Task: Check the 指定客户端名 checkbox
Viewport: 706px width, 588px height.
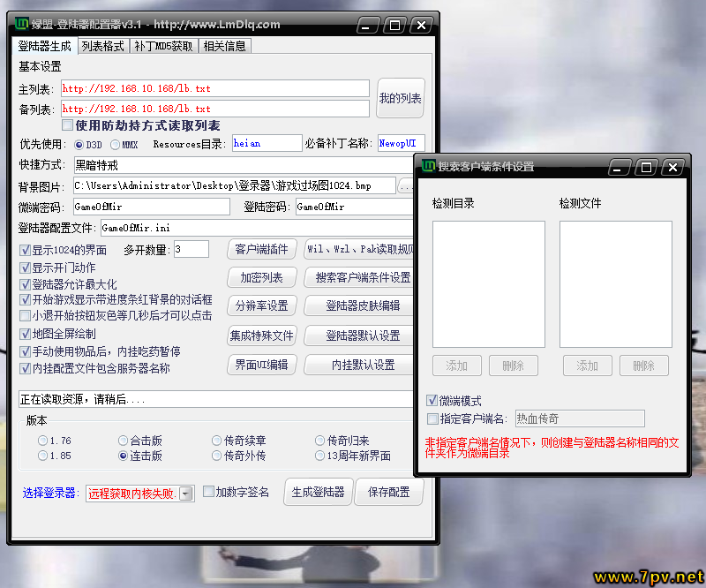Action: [432, 418]
